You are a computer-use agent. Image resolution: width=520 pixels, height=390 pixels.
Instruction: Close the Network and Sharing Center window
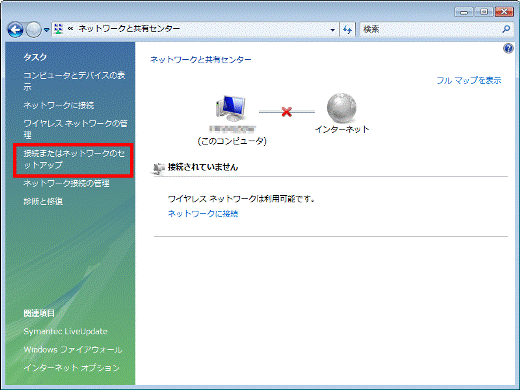click(504, 12)
